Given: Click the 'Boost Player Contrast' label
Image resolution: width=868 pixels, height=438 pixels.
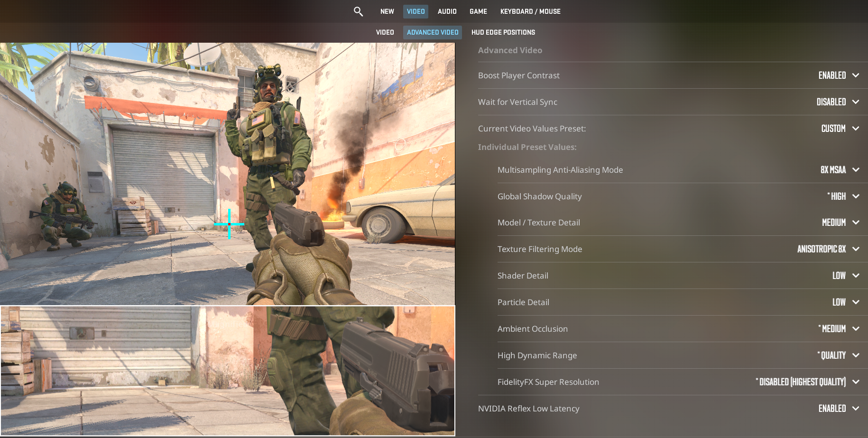Looking at the screenshot, I should 518,75.
